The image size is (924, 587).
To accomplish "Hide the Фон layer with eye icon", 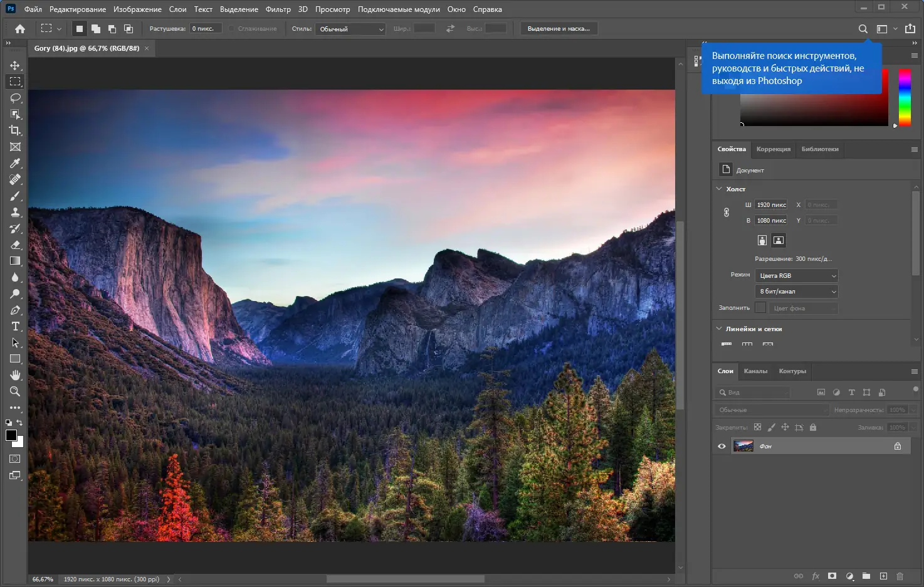I will pyautogui.click(x=722, y=446).
